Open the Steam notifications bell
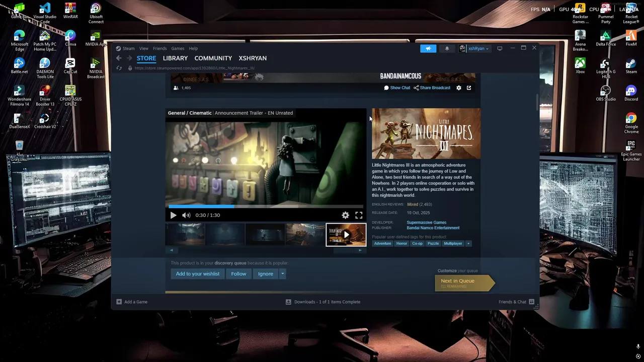The height and width of the screenshot is (362, 644). pyautogui.click(x=447, y=48)
